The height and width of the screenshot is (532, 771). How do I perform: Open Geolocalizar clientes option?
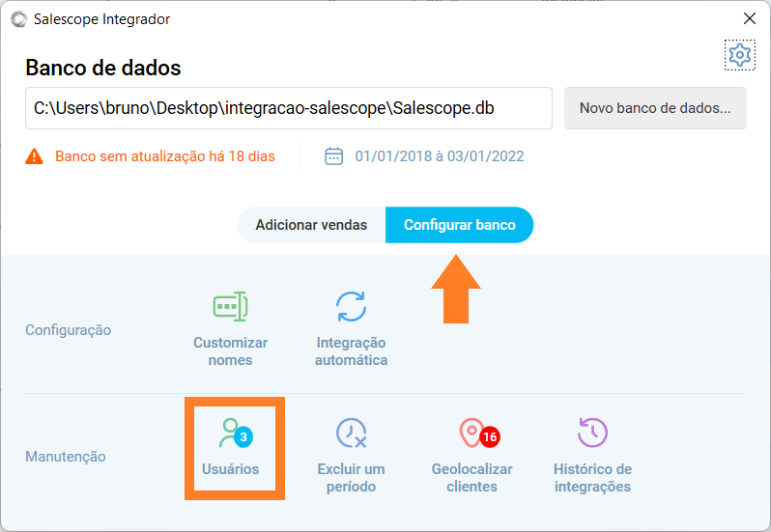pyautogui.click(x=472, y=456)
